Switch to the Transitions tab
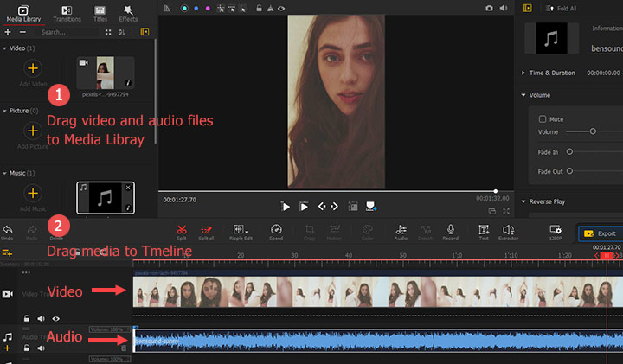Viewport: 623px width, 364px height. [67, 12]
